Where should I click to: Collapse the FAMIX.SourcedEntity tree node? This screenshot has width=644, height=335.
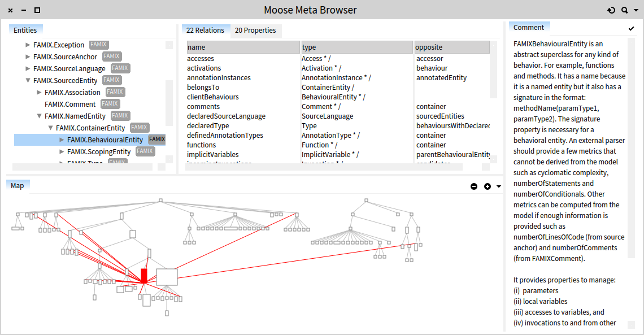point(28,80)
